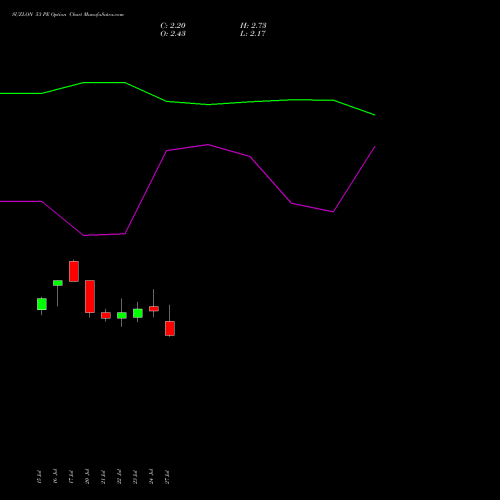Select the last red candlestick for 27 Jul
500x500 pixels.
170,328
